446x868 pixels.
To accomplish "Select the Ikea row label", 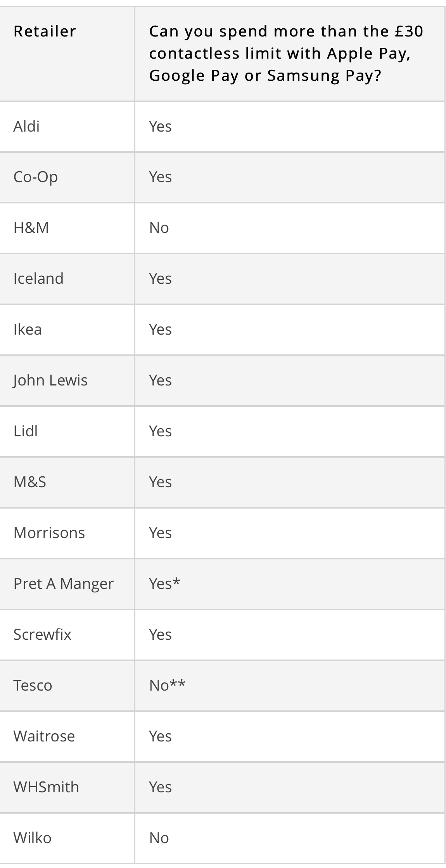I will (27, 329).
